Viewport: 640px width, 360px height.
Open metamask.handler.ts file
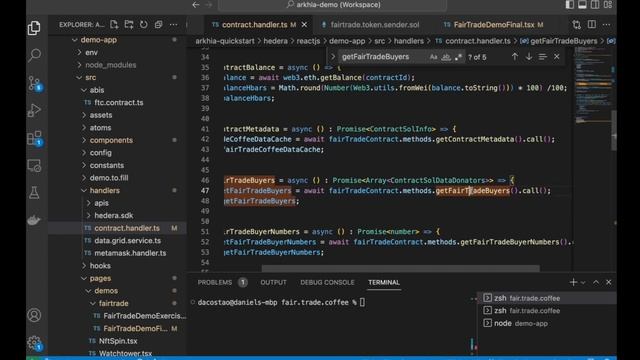[130, 253]
